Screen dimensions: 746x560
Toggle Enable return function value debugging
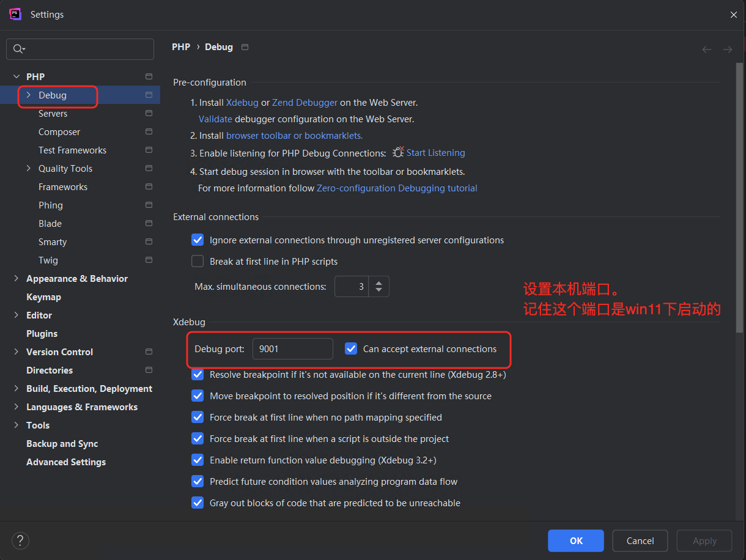tap(198, 460)
